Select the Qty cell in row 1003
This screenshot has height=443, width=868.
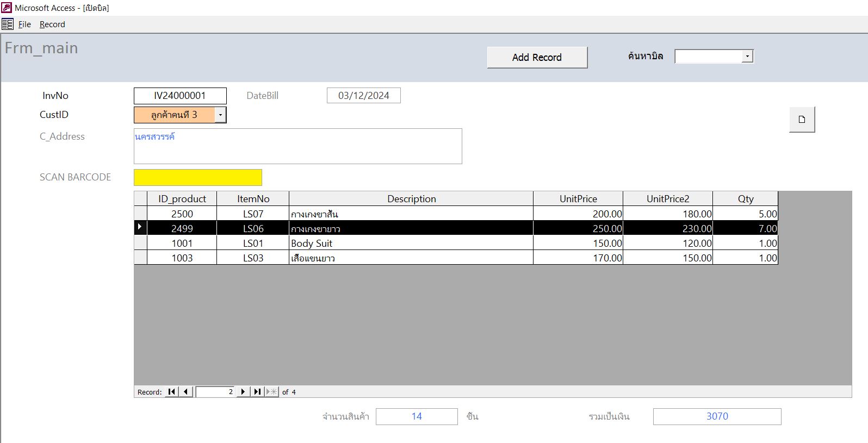click(x=746, y=258)
